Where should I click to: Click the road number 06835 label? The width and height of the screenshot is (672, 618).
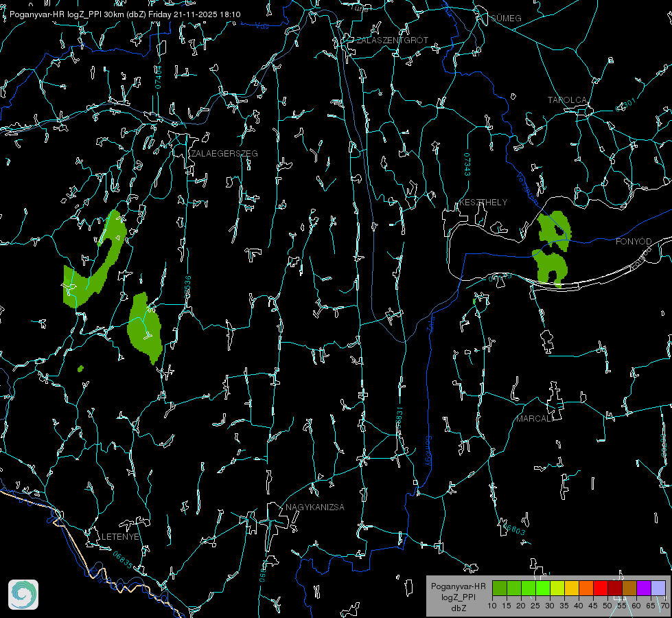tap(123, 560)
